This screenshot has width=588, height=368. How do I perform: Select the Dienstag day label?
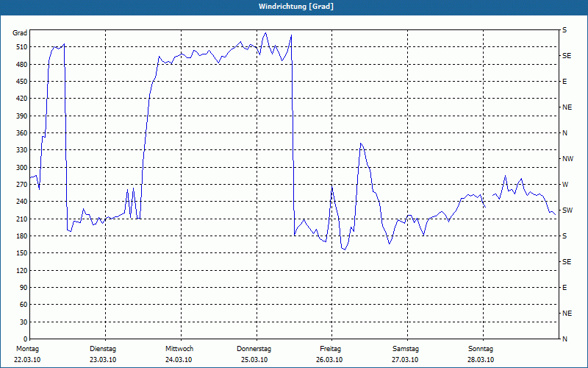point(103,349)
